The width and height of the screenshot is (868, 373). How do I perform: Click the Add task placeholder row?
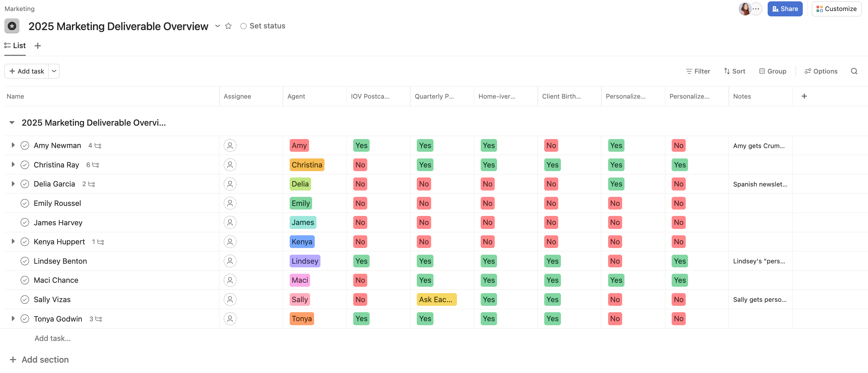click(52, 338)
